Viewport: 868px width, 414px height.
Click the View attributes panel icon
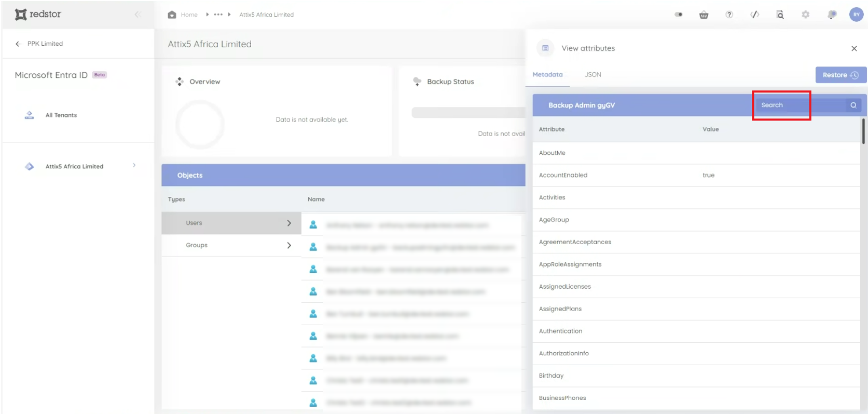point(545,48)
